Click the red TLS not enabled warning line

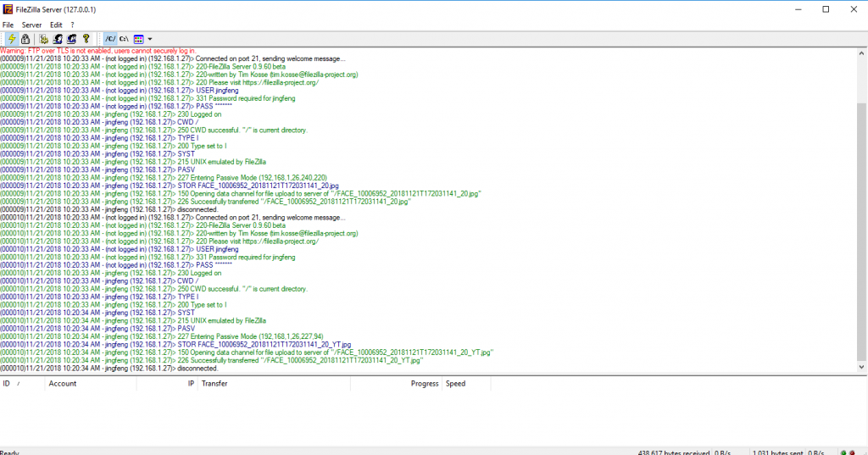(x=98, y=50)
